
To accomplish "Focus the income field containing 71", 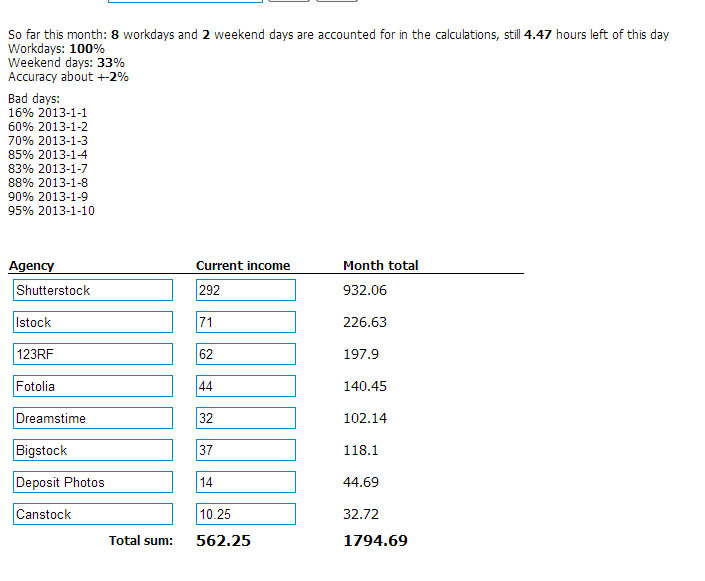I will click(246, 322).
